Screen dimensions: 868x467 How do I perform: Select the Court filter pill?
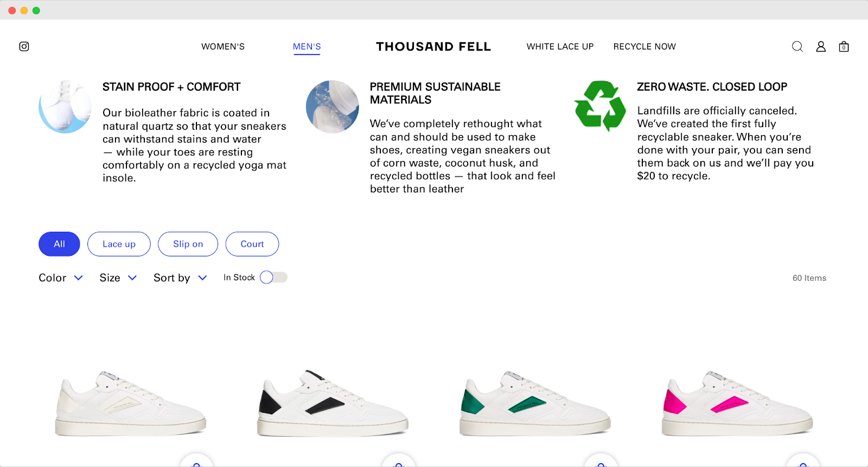(252, 244)
